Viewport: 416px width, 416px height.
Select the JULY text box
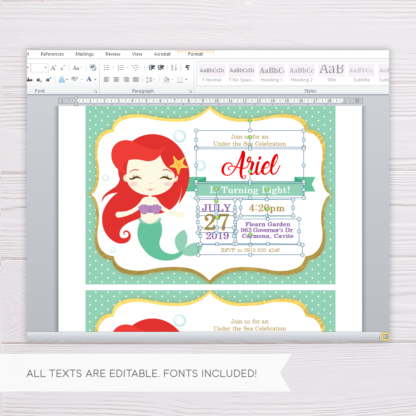(x=216, y=208)
